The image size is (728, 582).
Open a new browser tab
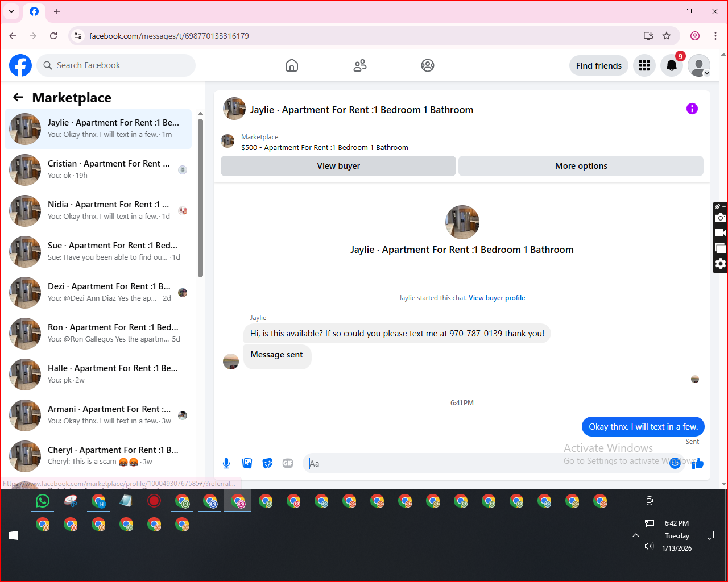[57, 11]
